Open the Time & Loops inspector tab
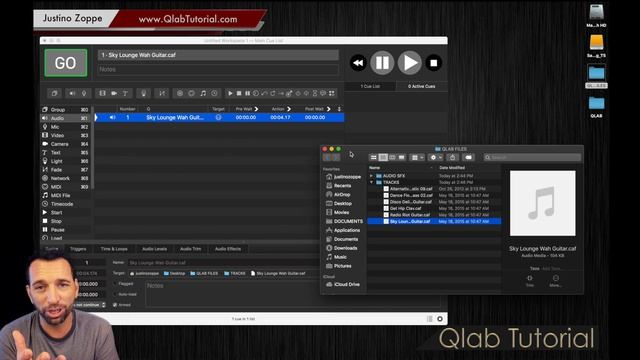 click(x=114, y=249)
